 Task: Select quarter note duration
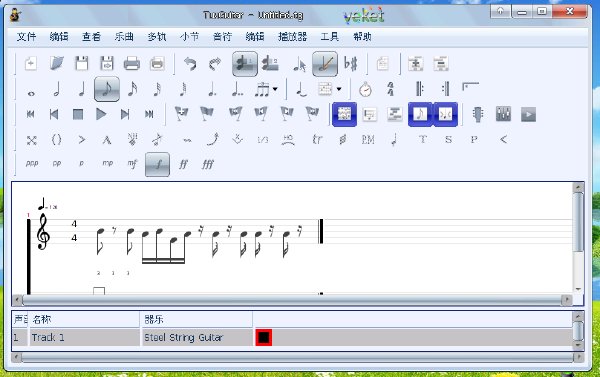click(82, 89)
